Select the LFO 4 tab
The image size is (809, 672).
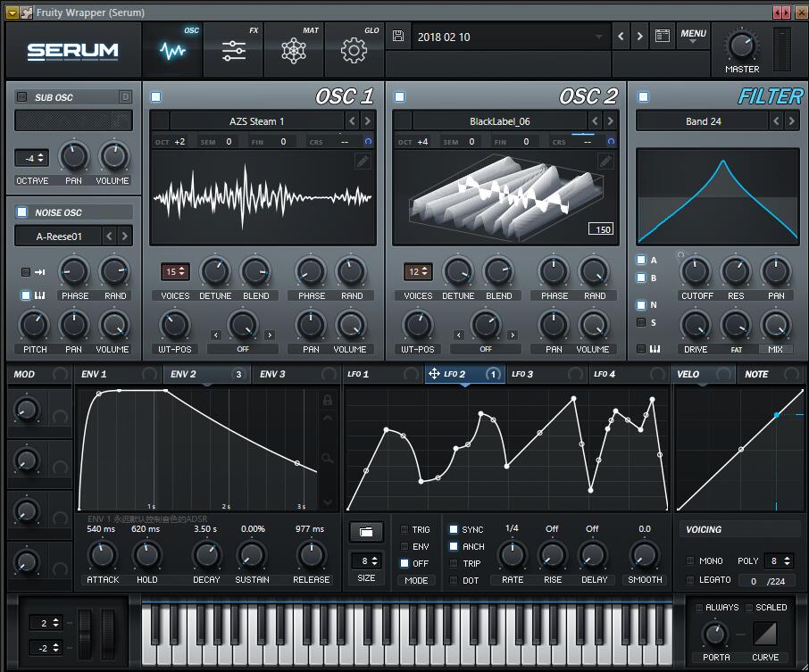629,374
